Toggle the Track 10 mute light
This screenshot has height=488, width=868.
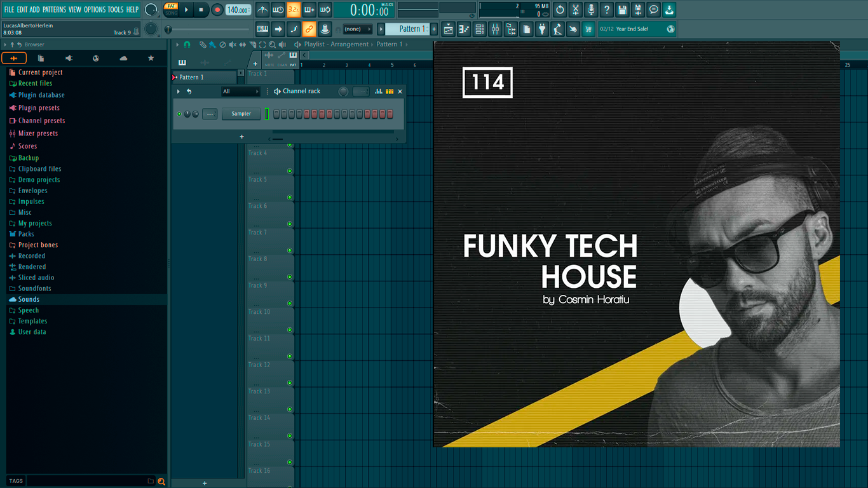[x=290, y=330]
